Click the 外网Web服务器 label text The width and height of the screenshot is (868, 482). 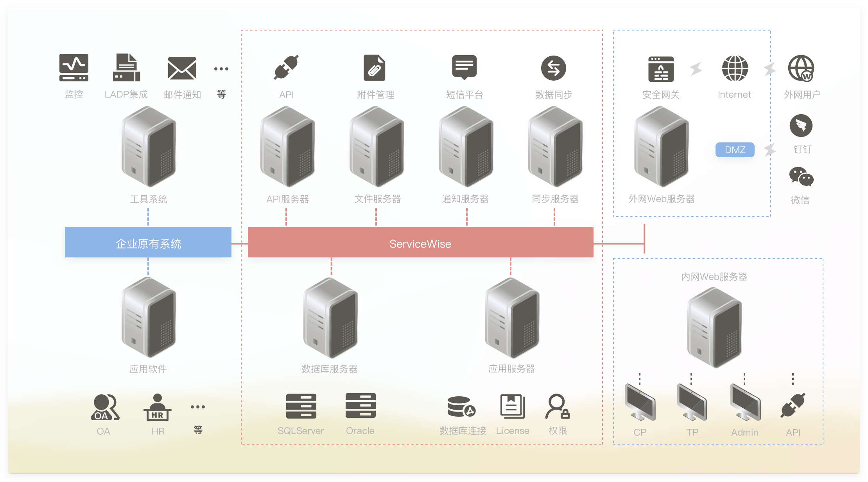(x=662, y=199)
